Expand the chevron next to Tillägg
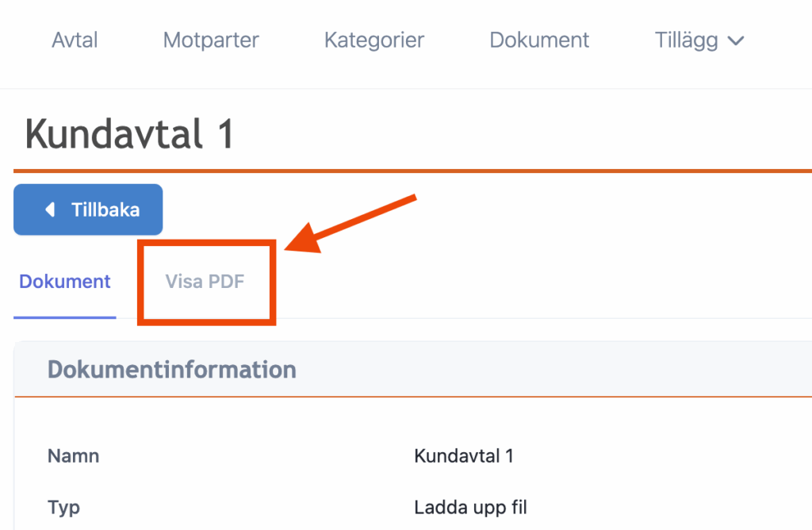The height and width of the screenshot is (530, 812). pyautogui.click(x=736, y=40)
